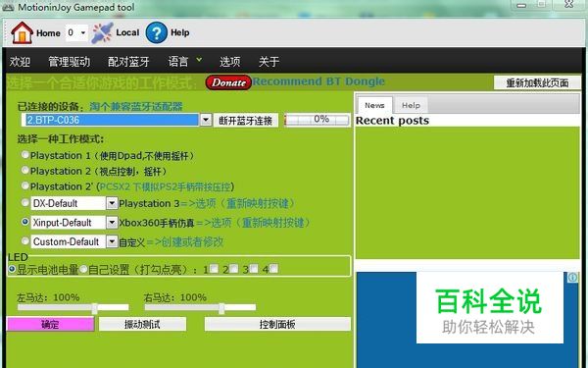
Task: Open the blue Help question mark icon
Action: (x=157, y=32)
